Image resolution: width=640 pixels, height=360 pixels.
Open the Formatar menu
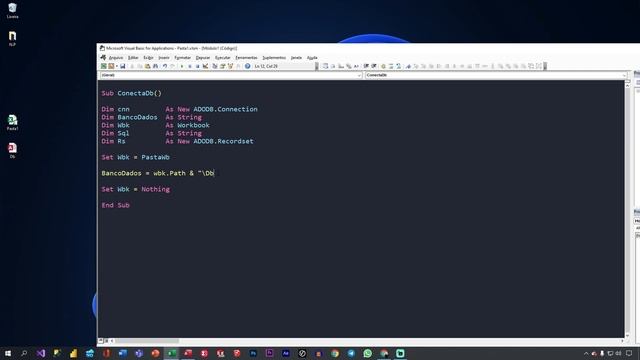click(182, 58)
